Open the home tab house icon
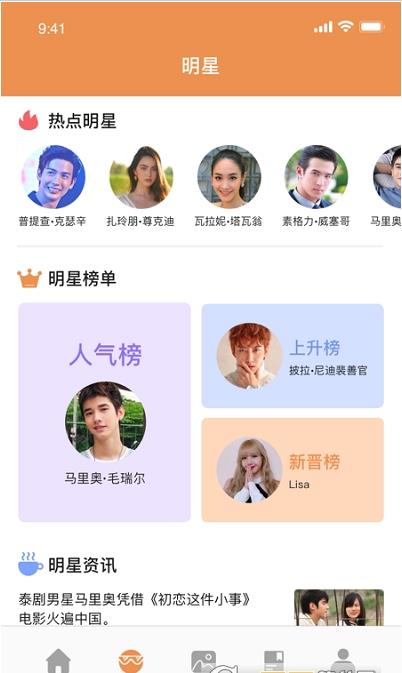Image resolution: width=402 pixels, height=673 pixels. (58, 661)
